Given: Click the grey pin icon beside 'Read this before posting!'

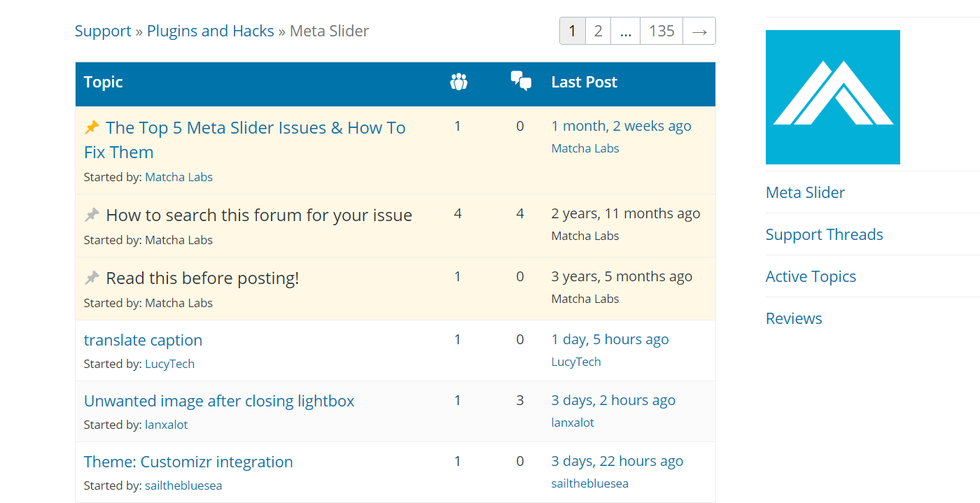Looking at the screenshot, I should point(92,278).
